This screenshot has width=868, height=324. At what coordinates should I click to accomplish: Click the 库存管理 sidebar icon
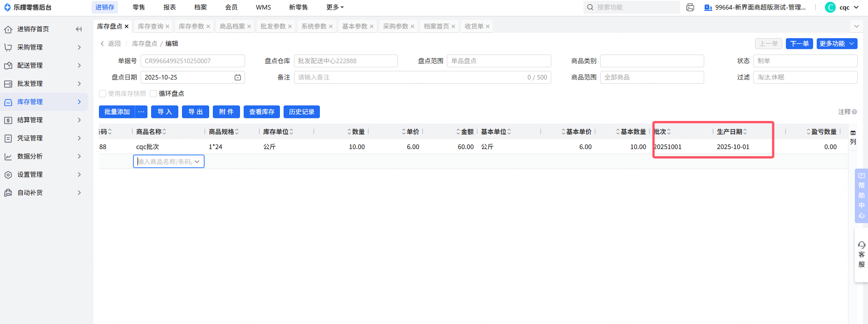pos(8,102)
